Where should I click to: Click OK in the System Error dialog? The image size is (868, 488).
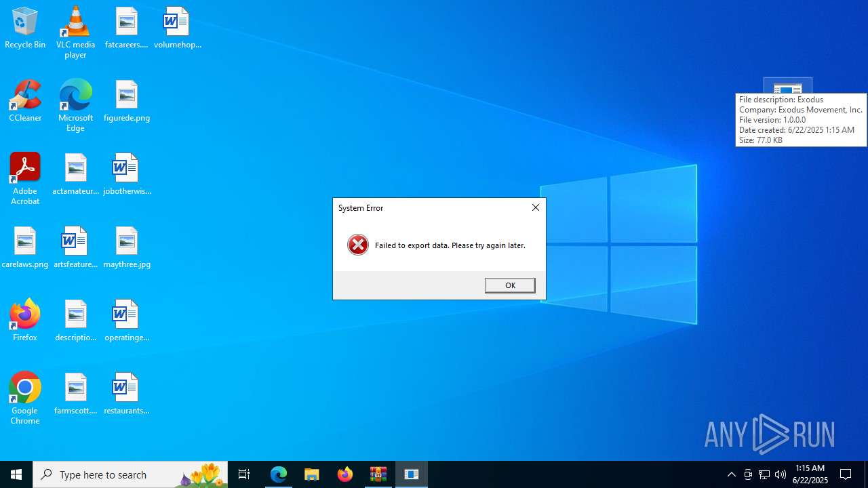(x=510, y=285)
